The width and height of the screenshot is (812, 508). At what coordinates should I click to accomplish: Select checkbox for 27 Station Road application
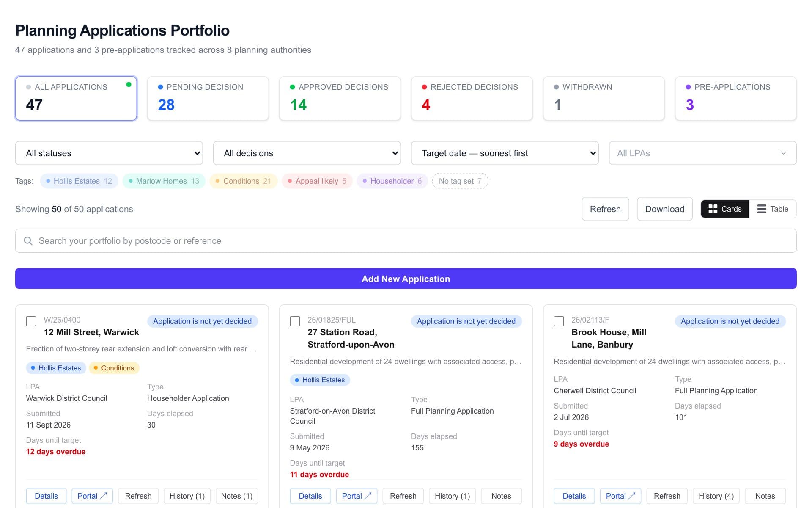click(x=295, y=321)
